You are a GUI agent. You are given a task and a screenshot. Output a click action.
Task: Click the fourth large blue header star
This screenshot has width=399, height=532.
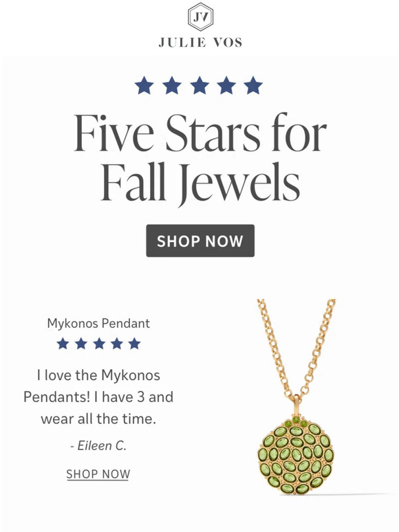(x=226, y=85)
